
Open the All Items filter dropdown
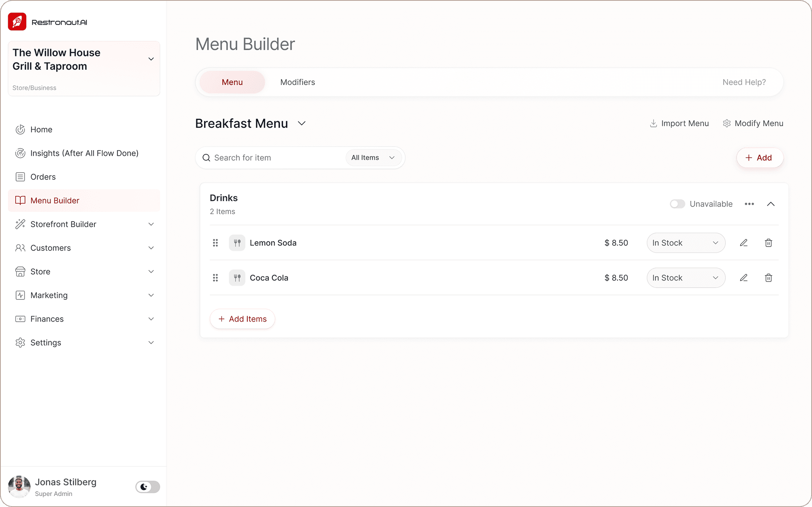[373, 158]
